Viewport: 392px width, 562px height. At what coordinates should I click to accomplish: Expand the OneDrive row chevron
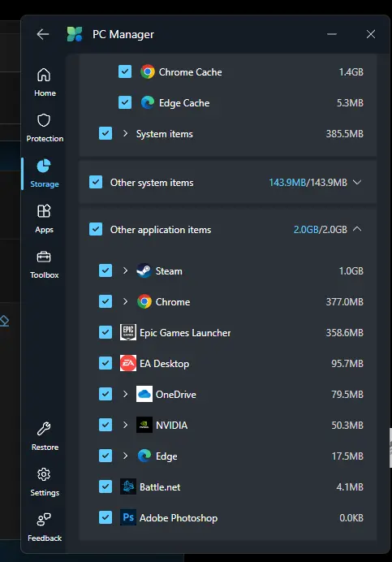click(x=125, y=394)
